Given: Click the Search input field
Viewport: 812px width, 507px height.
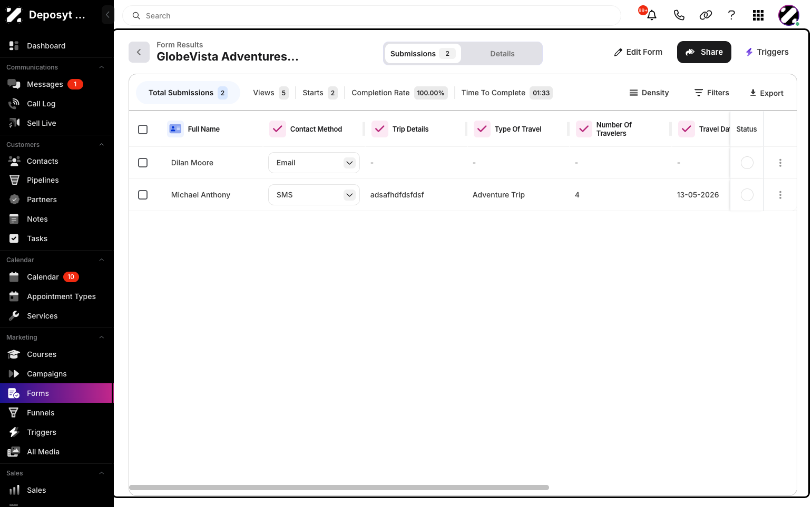Looking at the screenshot, I should tap(371, 16).
